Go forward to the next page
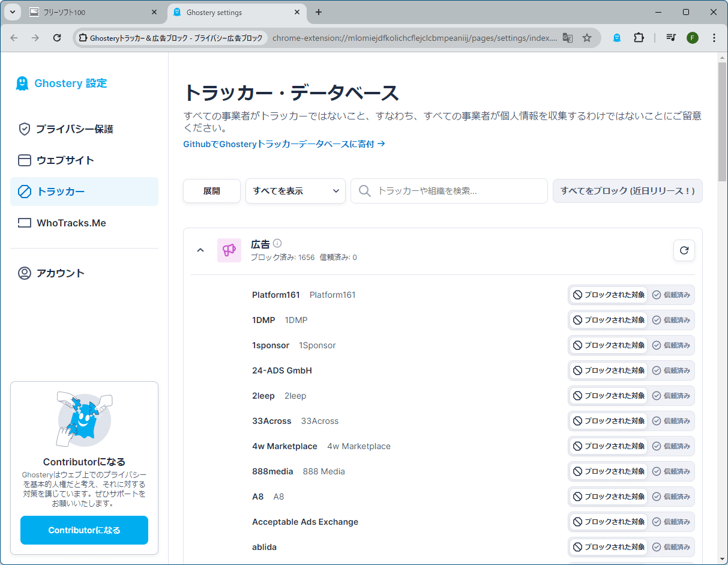This screenshot has height=565, width=728. tap(35, 38)
